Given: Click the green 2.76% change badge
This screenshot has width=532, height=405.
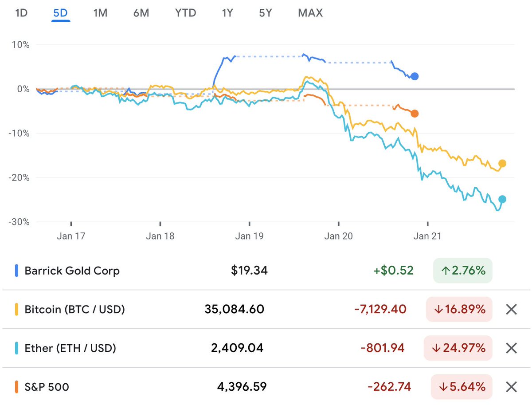Looking at the screenshot, I should click(463, 271).
